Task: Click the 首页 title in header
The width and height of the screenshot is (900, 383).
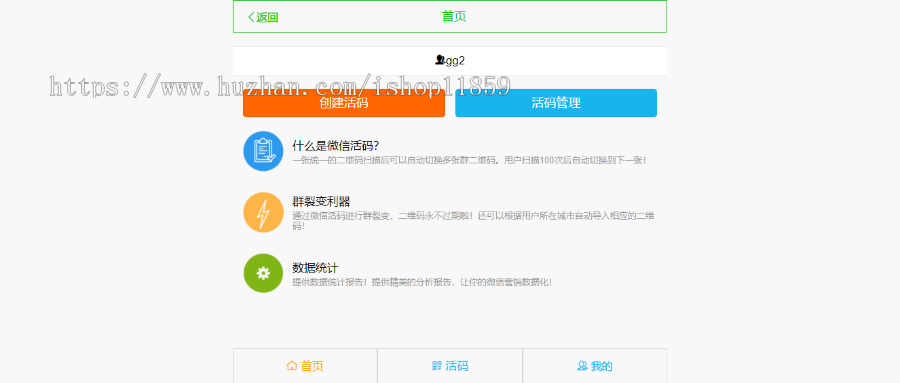Action: pos(454,16)
